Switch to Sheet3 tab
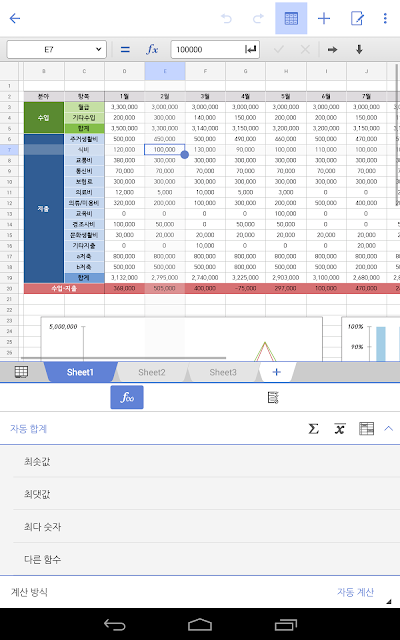Screen dimensions: 400x640 (223, 372)
